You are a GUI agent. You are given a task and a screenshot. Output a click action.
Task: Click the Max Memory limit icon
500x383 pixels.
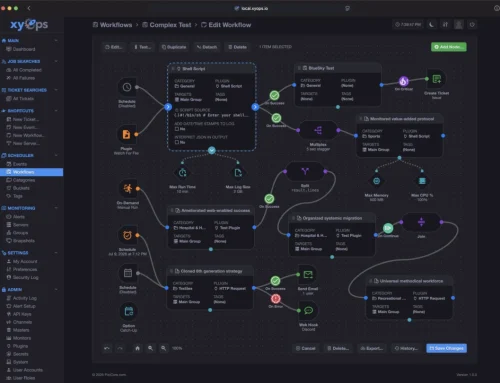[377, 181]
